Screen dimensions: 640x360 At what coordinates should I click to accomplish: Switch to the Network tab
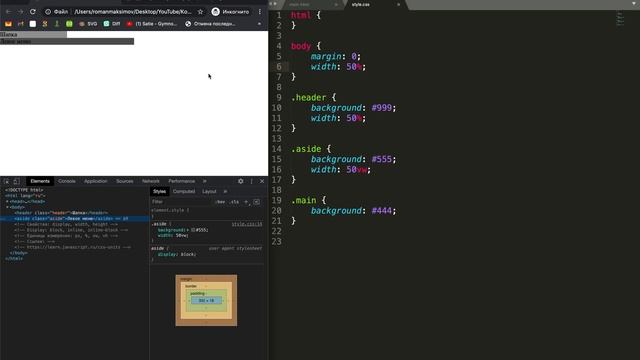(151, 181)
